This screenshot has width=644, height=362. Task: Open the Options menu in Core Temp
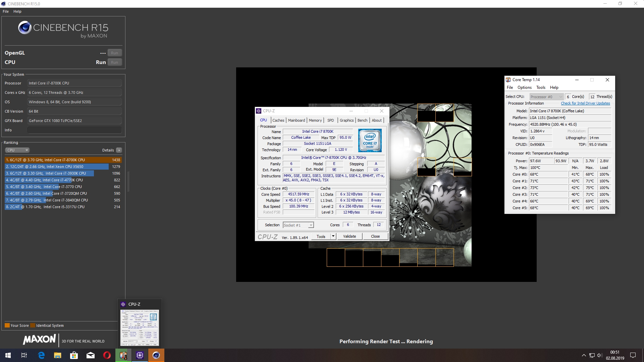pyautogui.click(x=524, y=87)
